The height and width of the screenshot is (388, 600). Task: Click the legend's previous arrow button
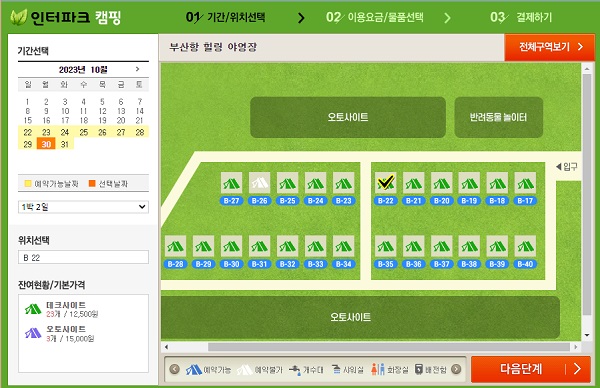point(174,369)
